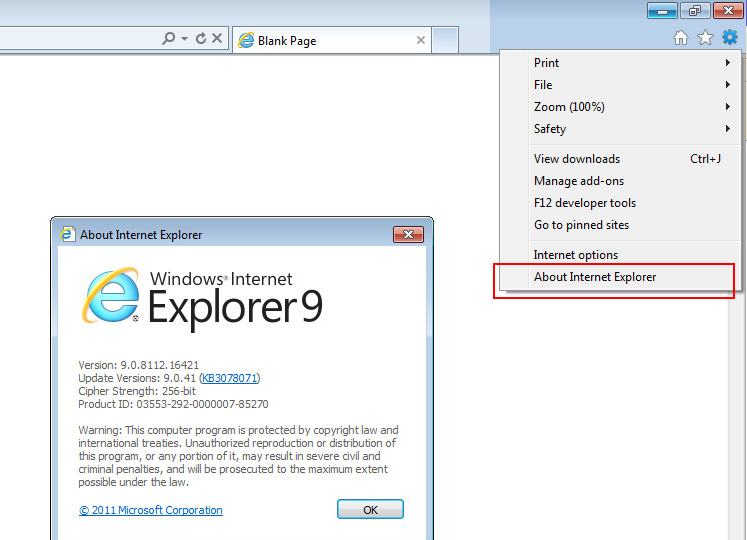Restore down the Internet Explorer window
Screen dimensions: 747x540
695,10
